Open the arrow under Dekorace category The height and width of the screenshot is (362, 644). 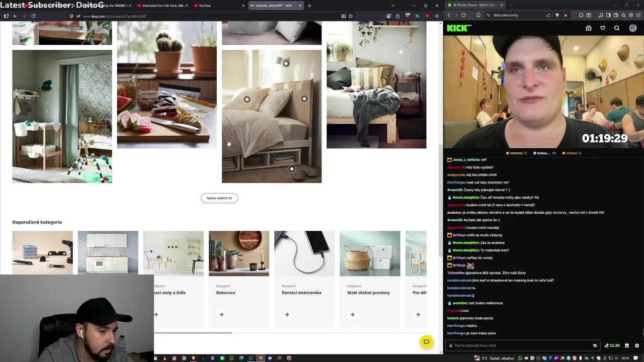(x=221, y=315)
